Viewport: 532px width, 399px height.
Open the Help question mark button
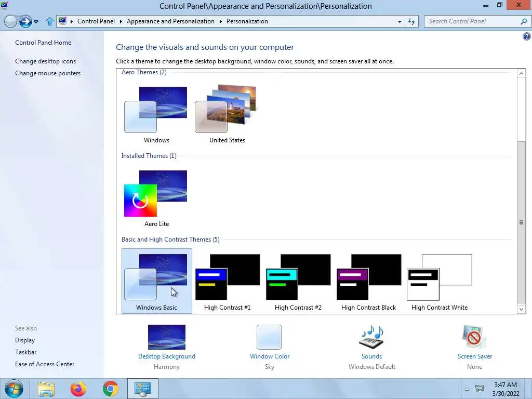pyautogui.click(x=527, y=36)
